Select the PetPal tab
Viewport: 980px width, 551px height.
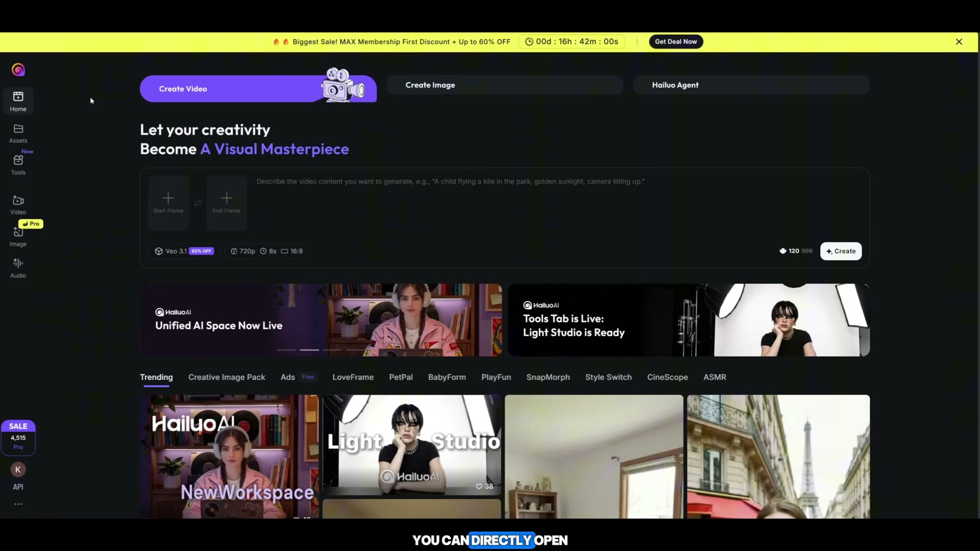(401, 377)
